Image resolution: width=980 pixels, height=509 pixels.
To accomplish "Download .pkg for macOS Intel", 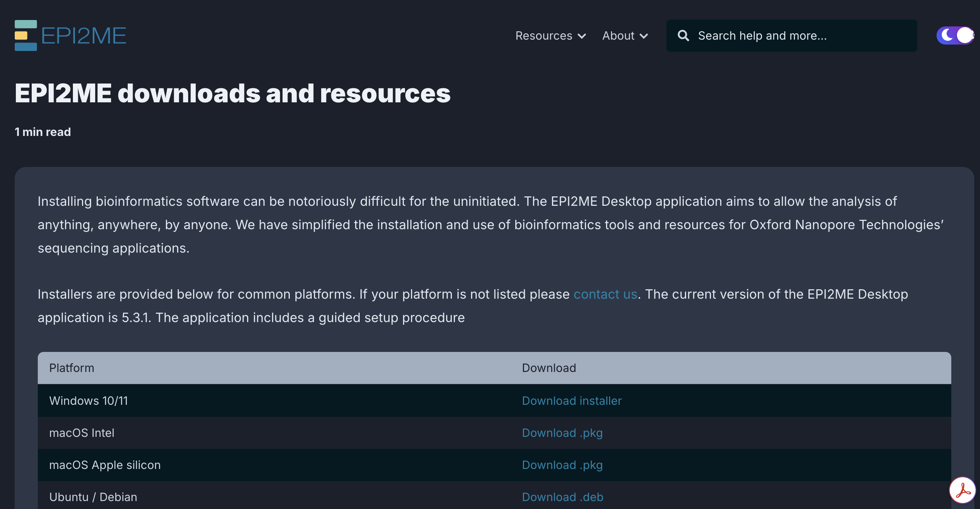I will (x=562, y=433).
